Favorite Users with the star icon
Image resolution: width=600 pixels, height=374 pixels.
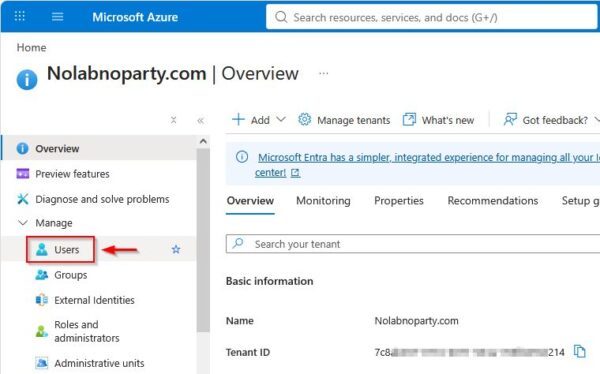click(176, 250)
